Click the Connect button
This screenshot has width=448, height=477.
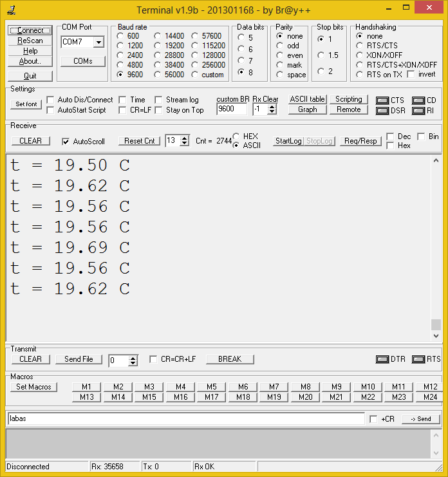click(30, 30)
